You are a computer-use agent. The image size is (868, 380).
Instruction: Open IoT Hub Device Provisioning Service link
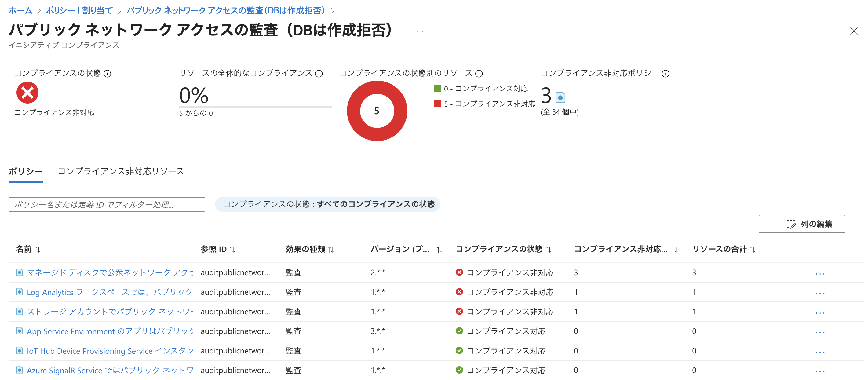110,351
